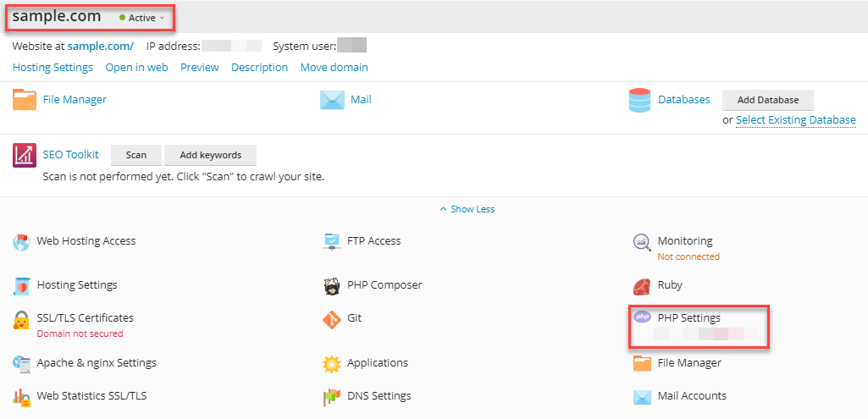This screenshot has height=419, width=868.
Task: Click the SEO Toolkit icon
Action: [24, 155]
